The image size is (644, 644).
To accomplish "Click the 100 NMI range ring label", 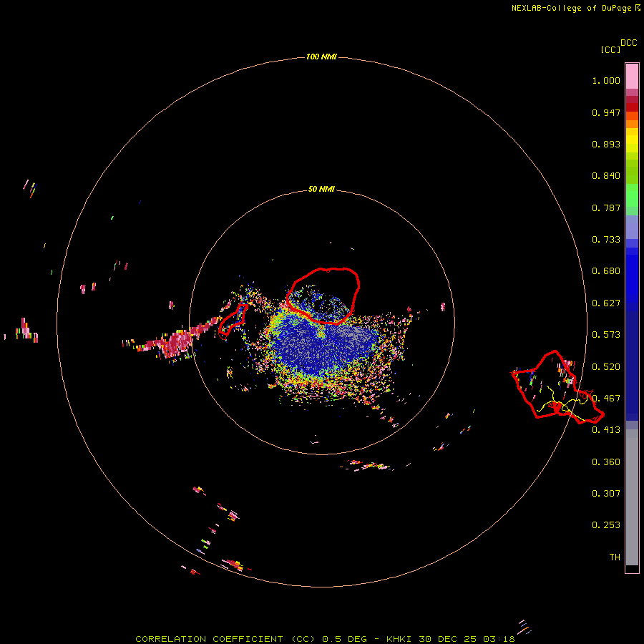I will pyautogui.click(x=321, y=57).
